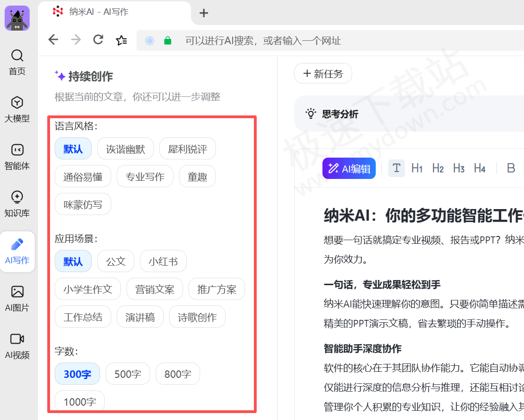Select the 诙谐幽默 language style
524x420 pixels.
126,148
